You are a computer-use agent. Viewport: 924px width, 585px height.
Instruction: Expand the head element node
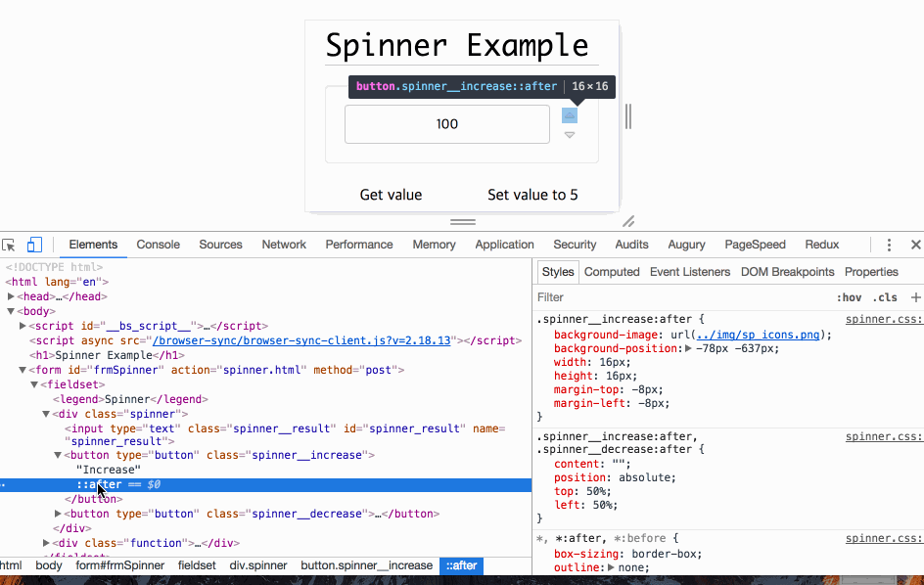(11, 296)
